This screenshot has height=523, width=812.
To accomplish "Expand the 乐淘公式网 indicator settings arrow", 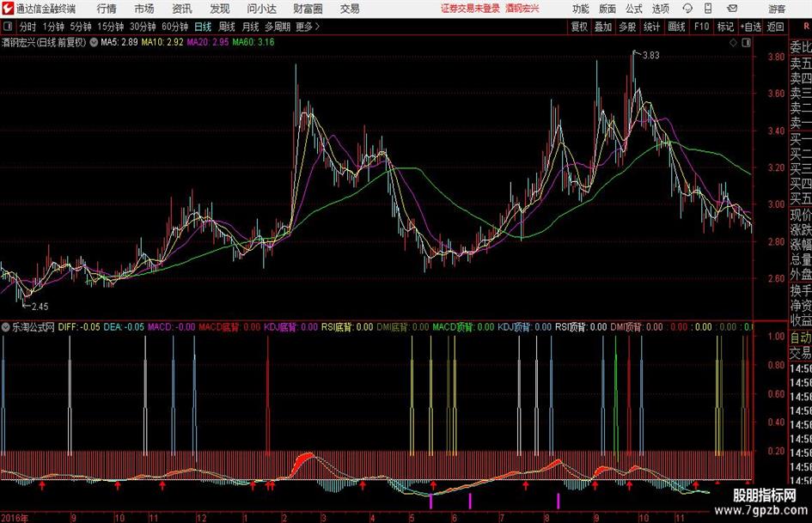I will [6, 327].
